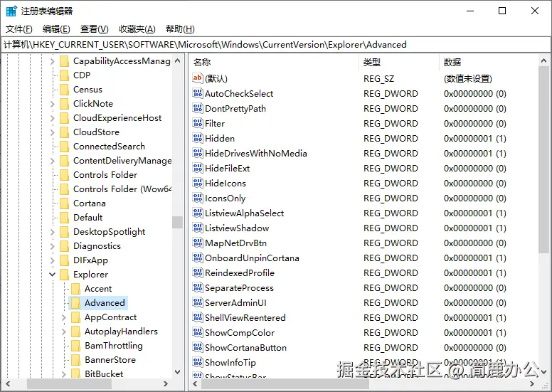Image resolution: width=552 pixels, height=392 pixels.
Task: Click the Cortana folder icon in tree
Action: click(x=64, y=203)
